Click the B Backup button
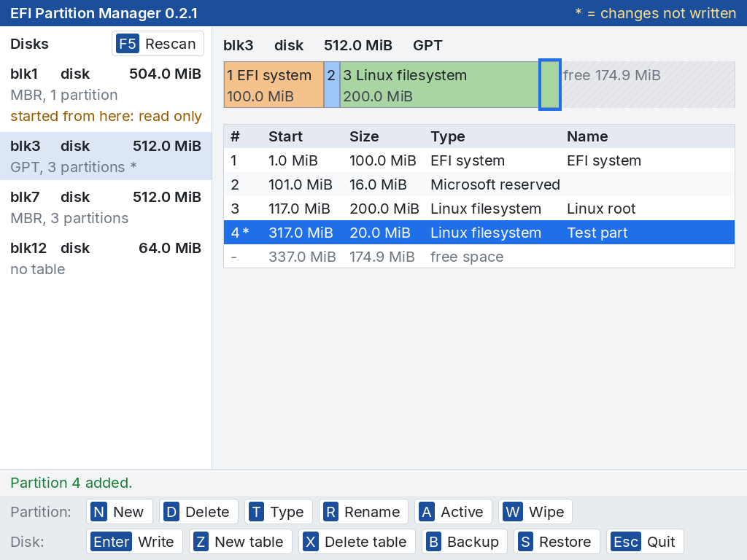747x560 pixels. click(x=464, y=542)
